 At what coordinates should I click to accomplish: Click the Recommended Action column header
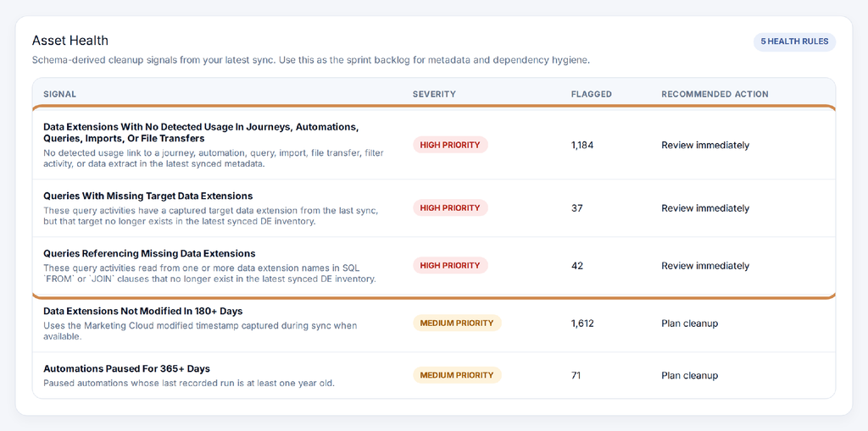point(715,94)
